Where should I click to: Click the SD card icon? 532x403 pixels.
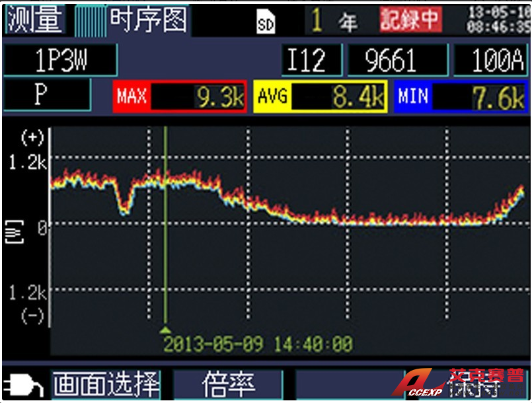(x=266, y=24)
